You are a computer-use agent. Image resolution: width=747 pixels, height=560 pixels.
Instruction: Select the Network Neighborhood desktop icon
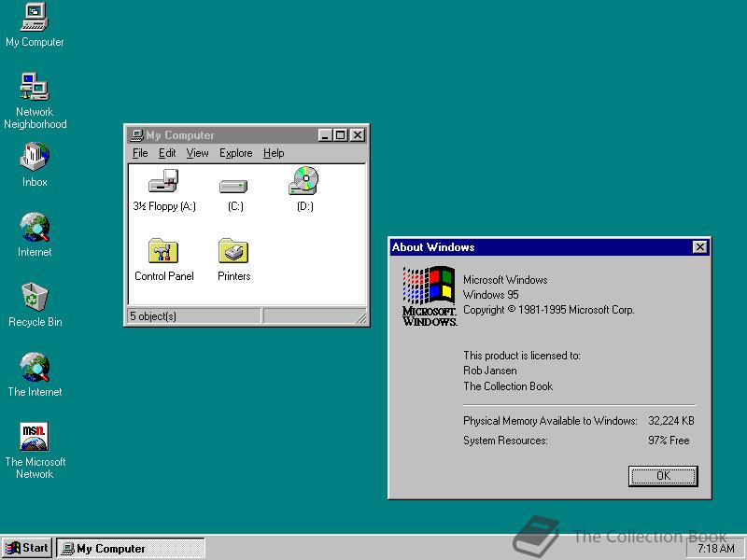tap(35, 101)
